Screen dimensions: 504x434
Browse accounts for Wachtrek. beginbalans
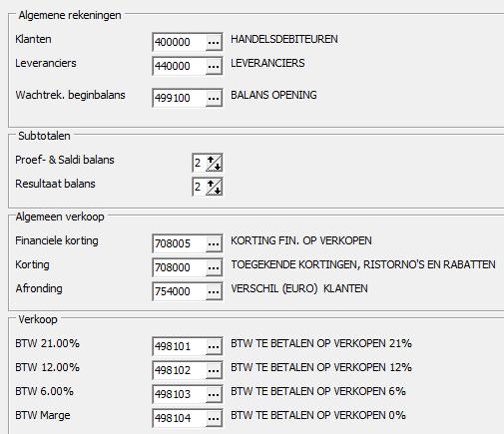214,98
